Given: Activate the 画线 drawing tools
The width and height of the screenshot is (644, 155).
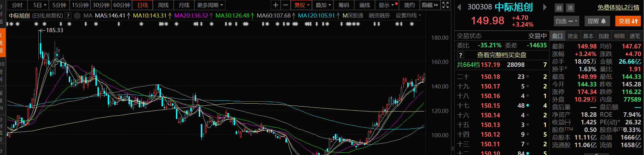Looking at the screenshot, I should point(364,5).
